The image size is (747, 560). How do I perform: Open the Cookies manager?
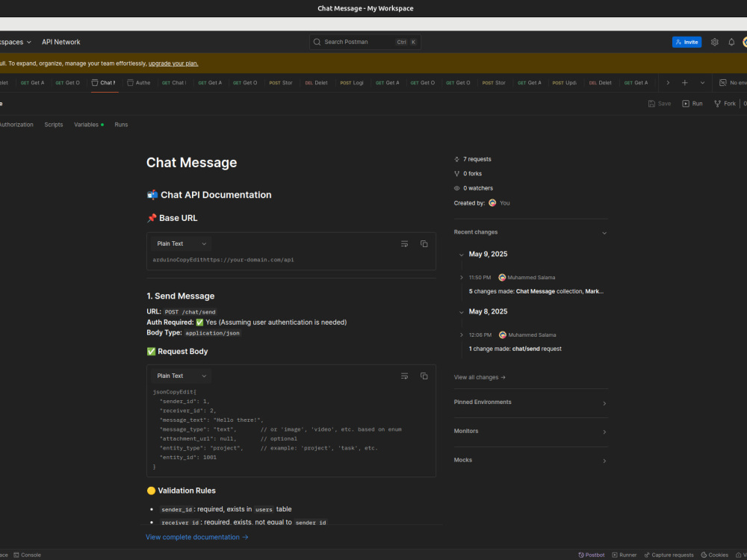(715, 555)
